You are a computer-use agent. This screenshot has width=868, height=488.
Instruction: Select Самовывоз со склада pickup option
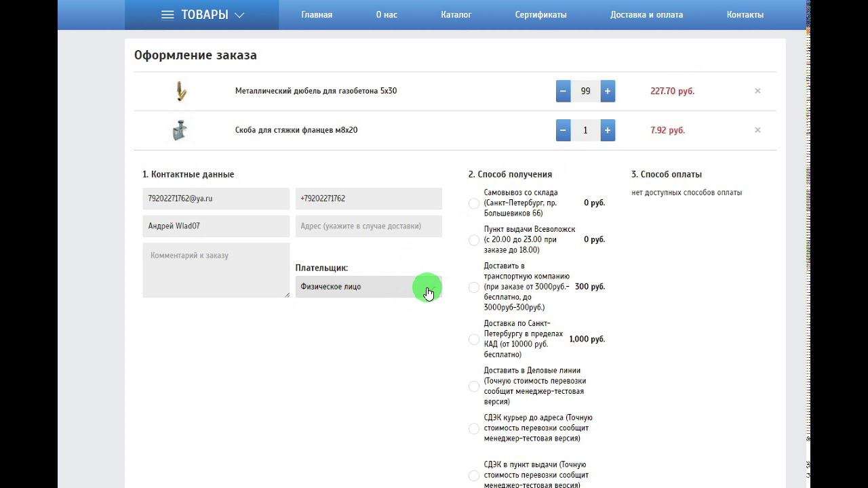(474, 203)
